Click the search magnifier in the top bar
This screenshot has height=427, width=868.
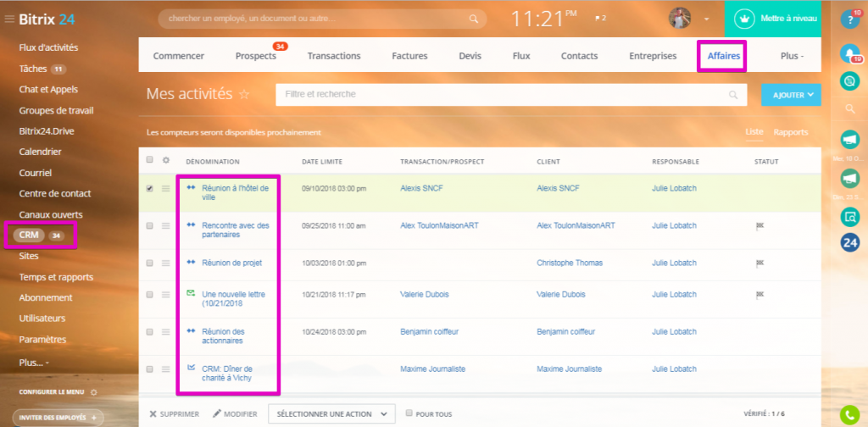(473, 19)
